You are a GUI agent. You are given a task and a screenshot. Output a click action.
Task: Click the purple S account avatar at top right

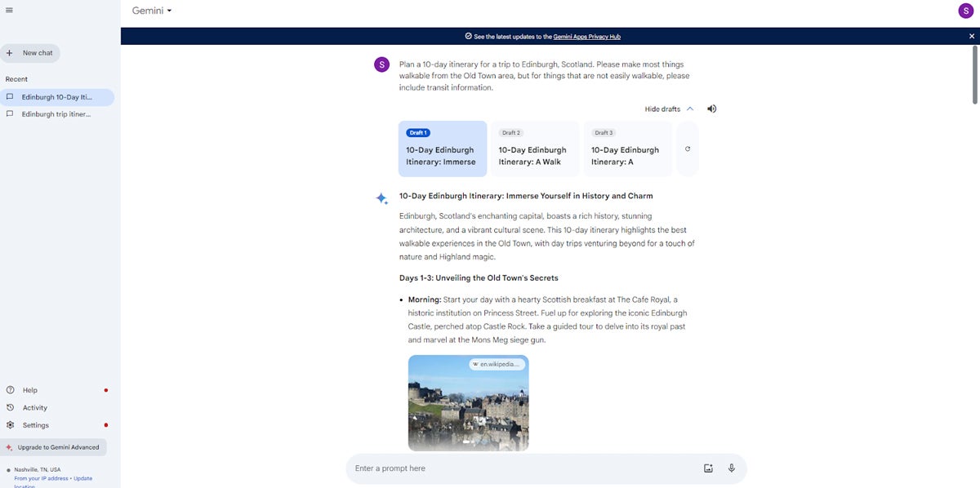[965, 11]
